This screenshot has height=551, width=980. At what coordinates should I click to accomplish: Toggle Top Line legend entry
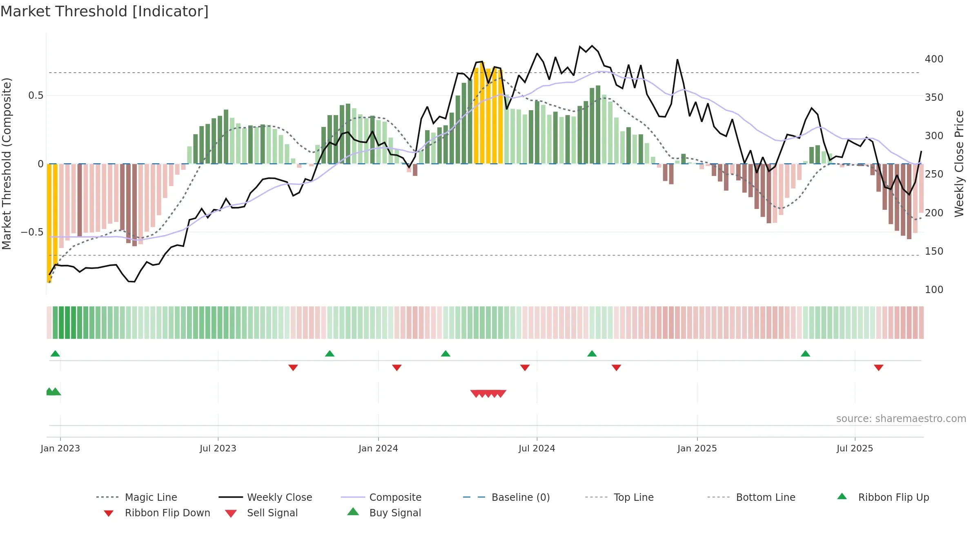coord(619,497)
